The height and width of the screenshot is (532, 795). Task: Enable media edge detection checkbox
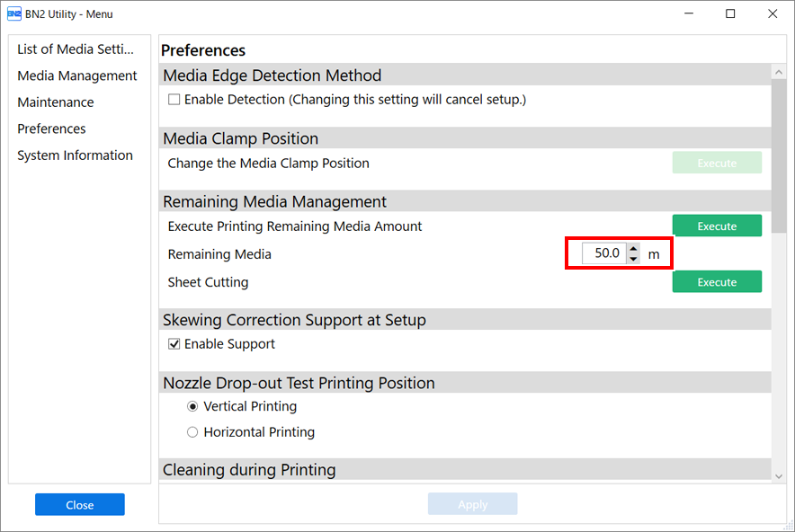tap(174, 100)
